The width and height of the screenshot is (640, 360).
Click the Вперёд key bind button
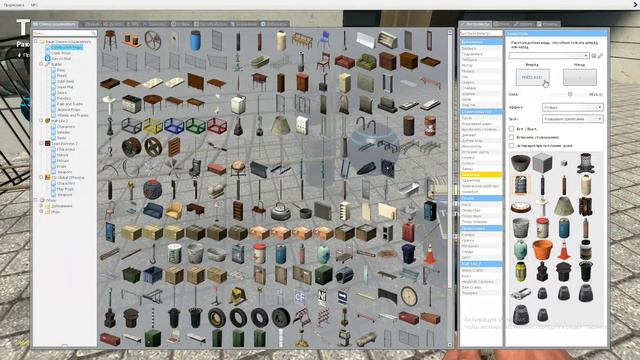click(532, 77)
